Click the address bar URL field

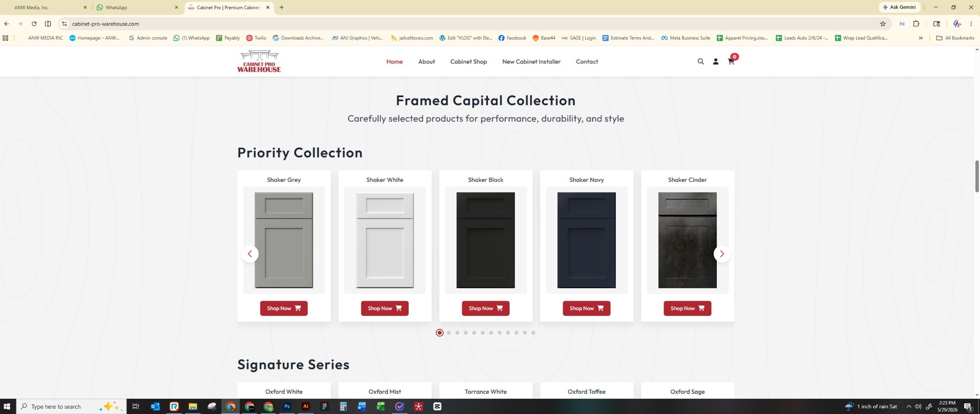tap(474, 23)
